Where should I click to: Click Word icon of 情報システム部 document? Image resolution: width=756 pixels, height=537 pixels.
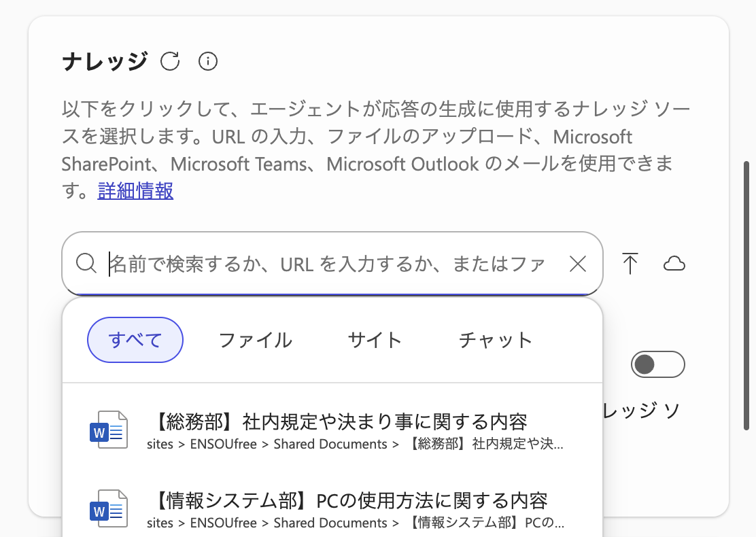coord(109,509)
